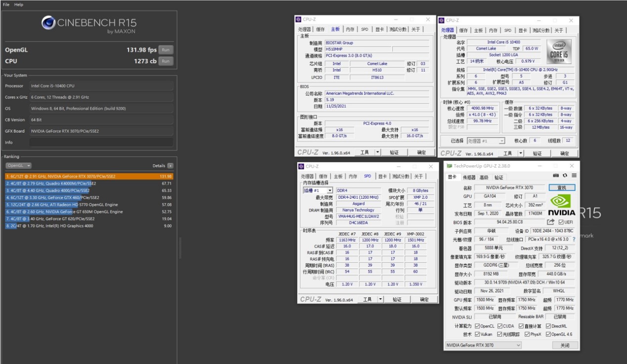Select ranking row Quadro K4000M 67.71
Screen dimensions: 627x364
point(89,183)
